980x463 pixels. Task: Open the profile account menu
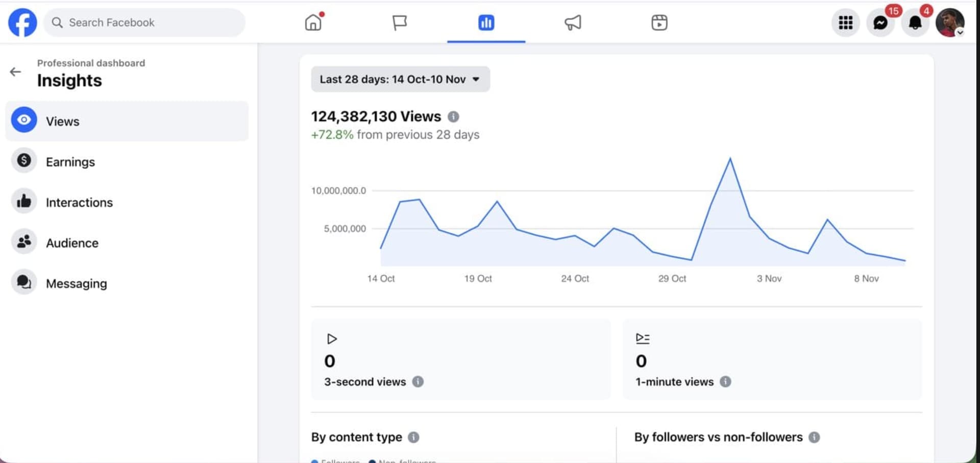point(949,22)
